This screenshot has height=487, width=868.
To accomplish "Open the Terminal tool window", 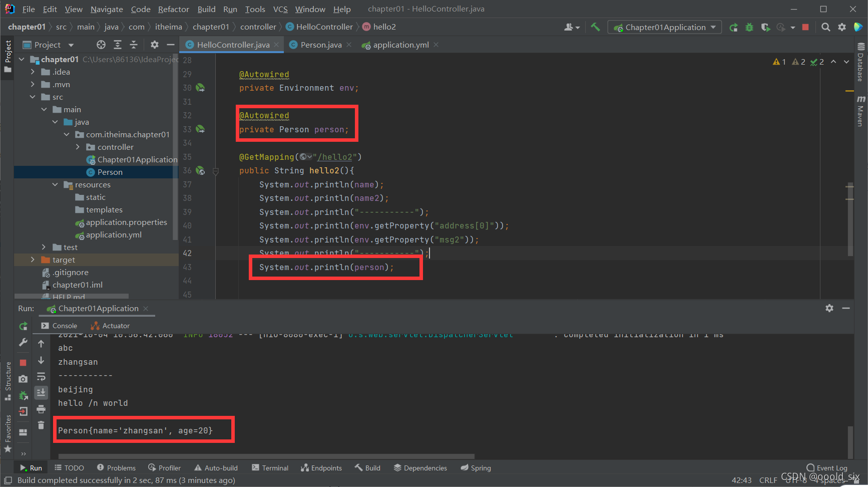I will point(270,468).
